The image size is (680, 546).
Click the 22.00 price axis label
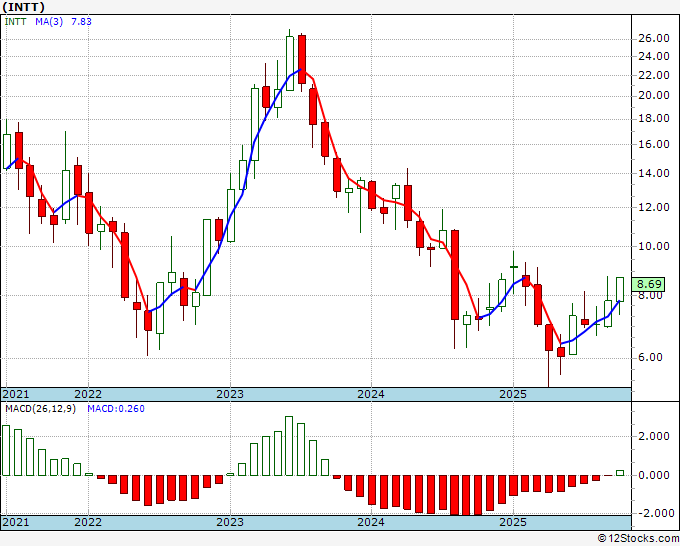point(654,75)
